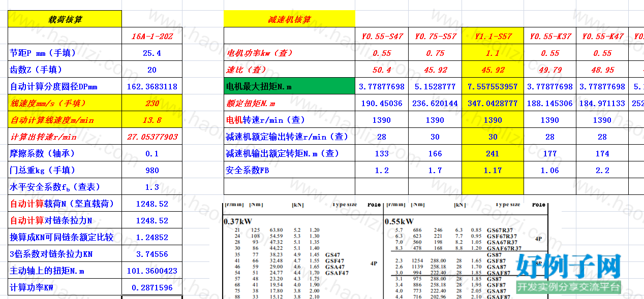The width and height of the screenshot is (644, 299).
Task: Click the Y0.55-S47 column header
Action: (x=382, y=36)
